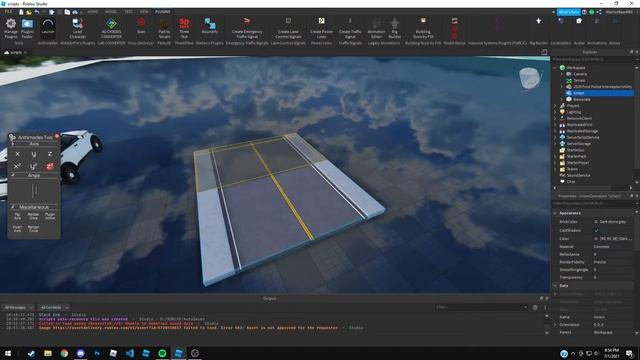Expand the Lighting service node
Viewport: 640px width, 360px height.
click(555, 112)
